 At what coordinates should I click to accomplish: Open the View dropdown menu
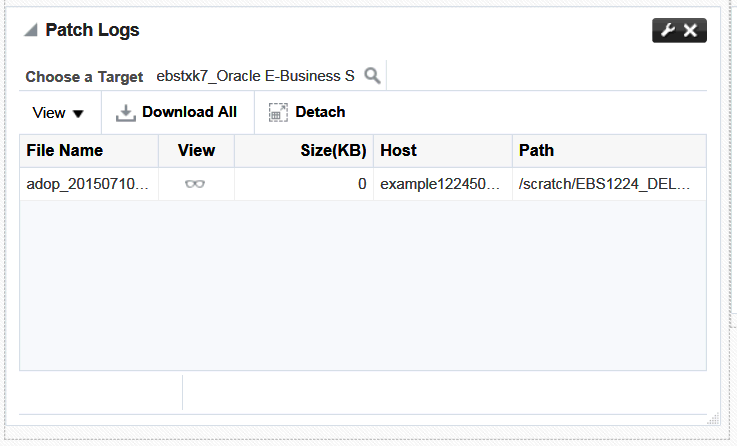point(58,113)
